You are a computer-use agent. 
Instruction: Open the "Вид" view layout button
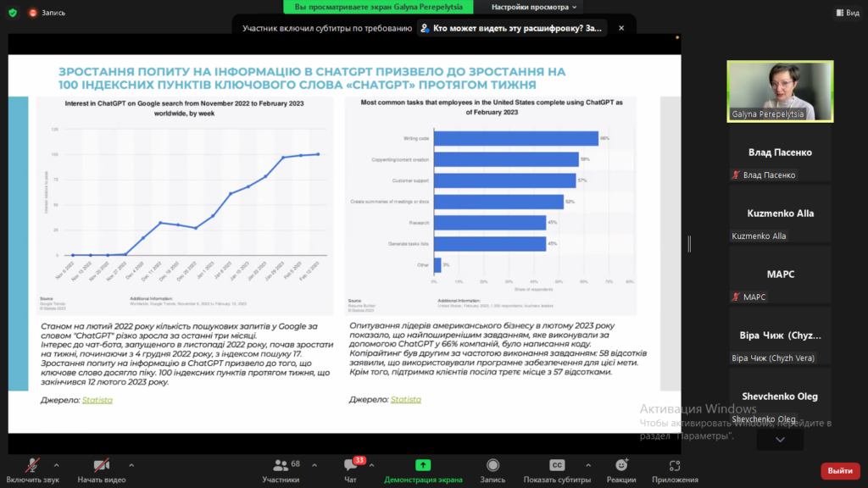(848, 12)
